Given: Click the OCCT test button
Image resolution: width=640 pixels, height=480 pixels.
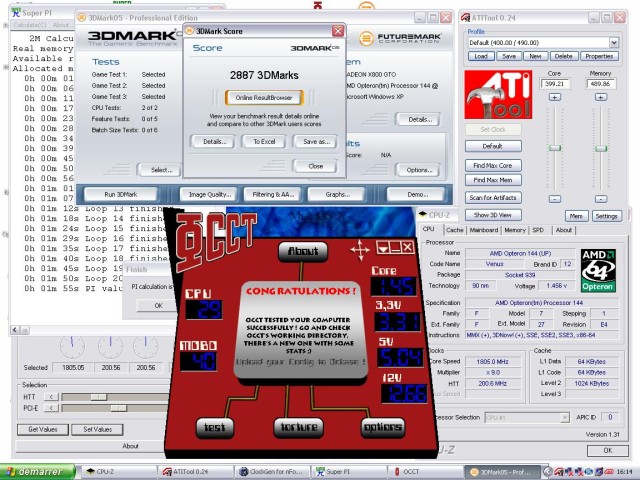Looking at the screenshot, I should (x=214, y=427).
